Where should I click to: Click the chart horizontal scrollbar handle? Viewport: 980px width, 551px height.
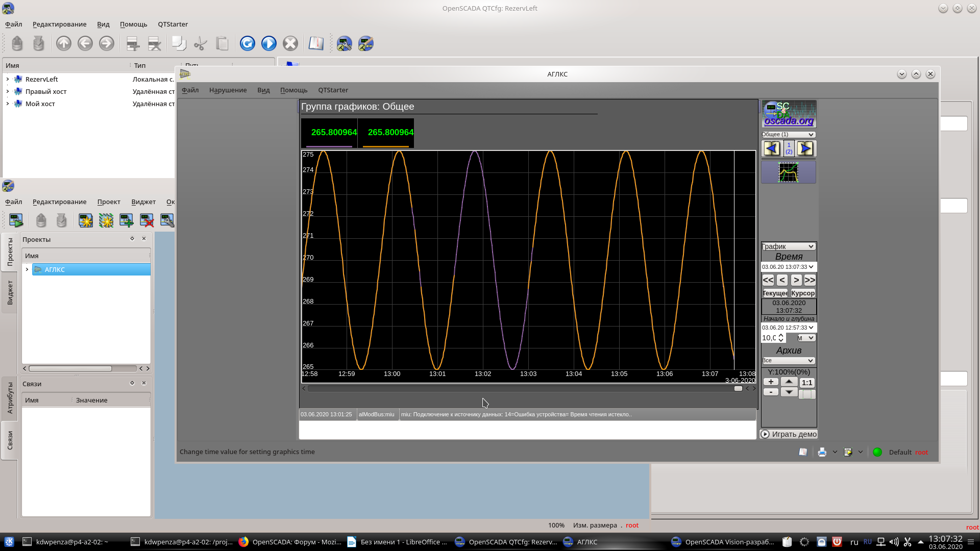[x=738, y=389]
